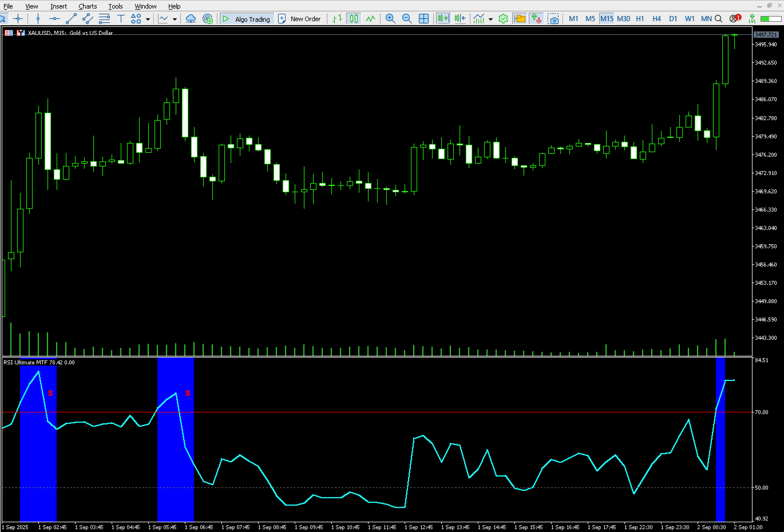Switch to the M5 timeframe

(x=590, y=19)
